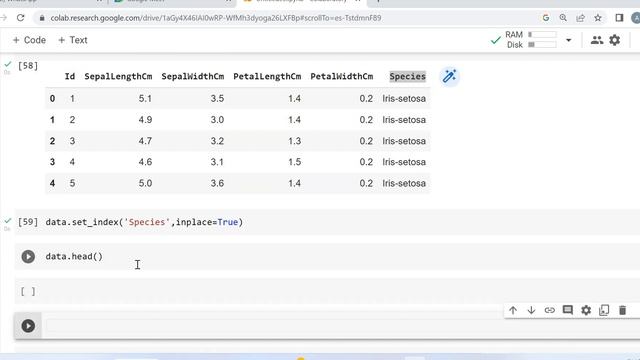Open cell editor settings gear

point(586,310)
